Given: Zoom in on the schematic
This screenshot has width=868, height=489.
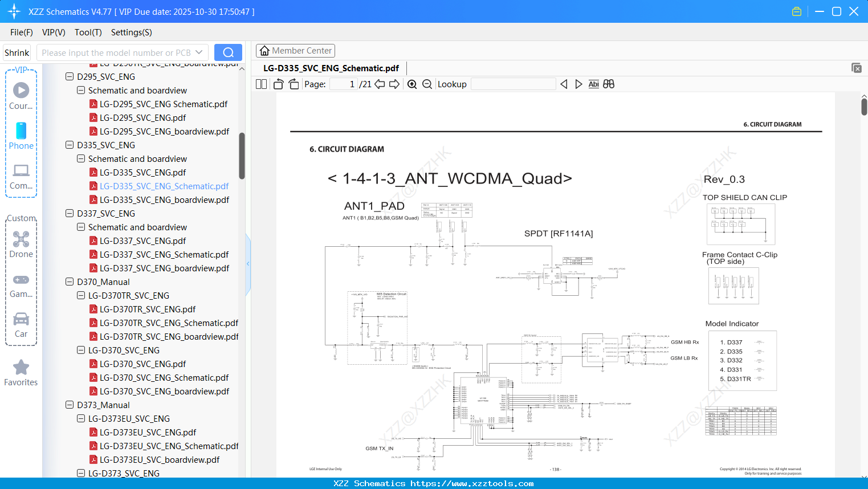Looking at the screenshot, I should pos(411,84).
